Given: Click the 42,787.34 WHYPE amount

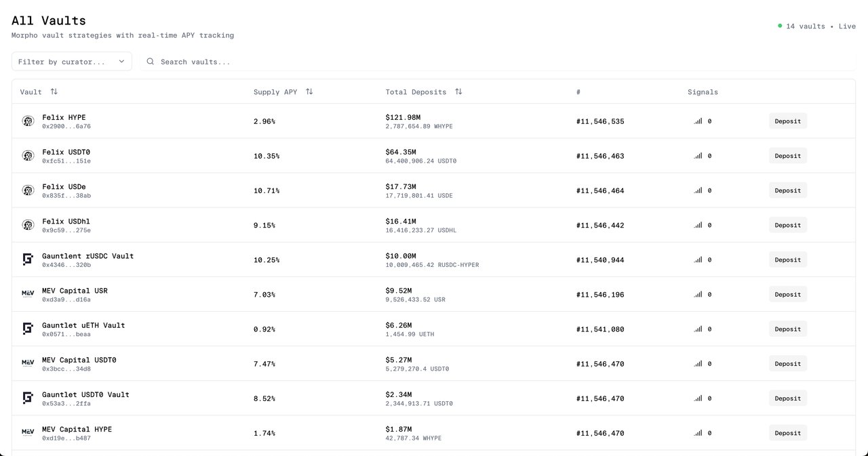Looking at the screenshot, I should (414, 438).
